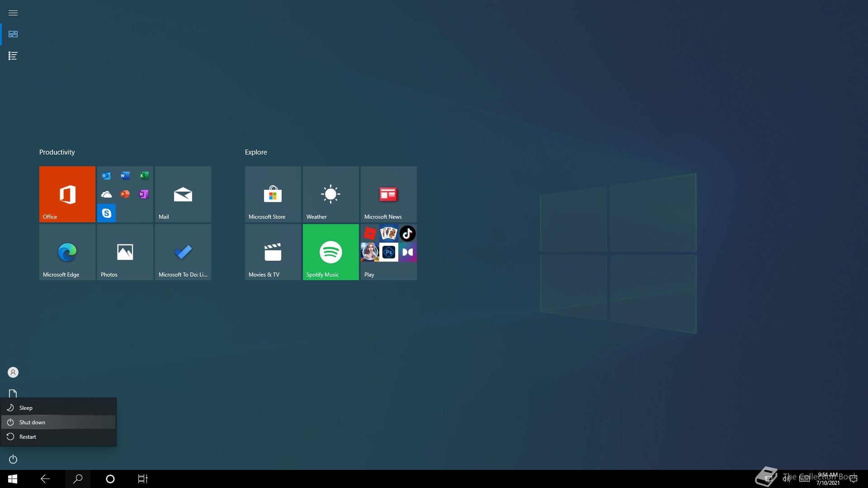
Task: Open taskbar Search
Action: [x=78, y=479]
